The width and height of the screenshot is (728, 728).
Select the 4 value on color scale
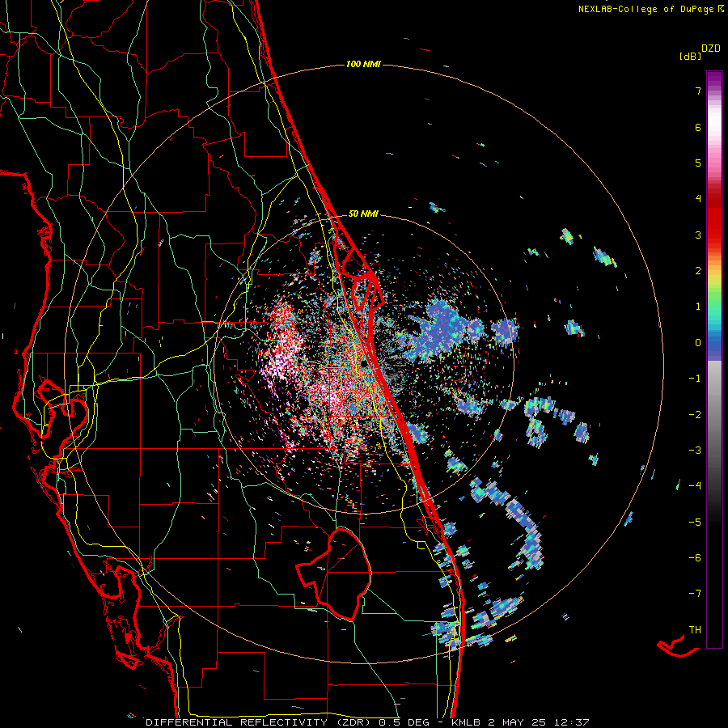(698, 199)
